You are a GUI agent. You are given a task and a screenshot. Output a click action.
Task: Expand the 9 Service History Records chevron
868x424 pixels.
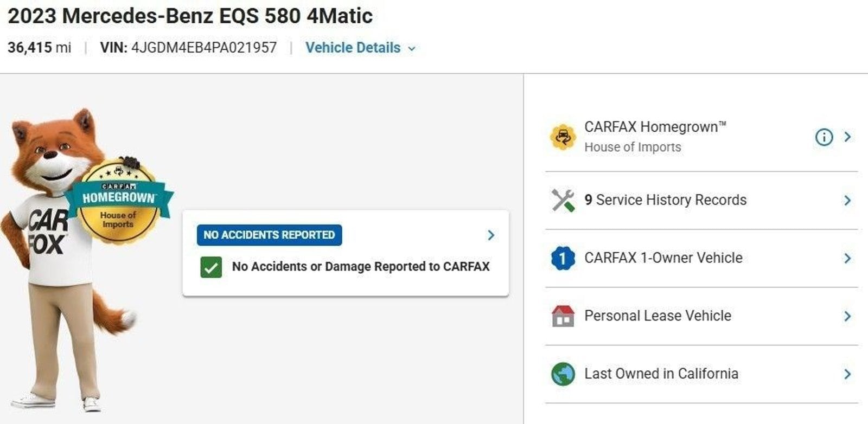tap(847, 201)
